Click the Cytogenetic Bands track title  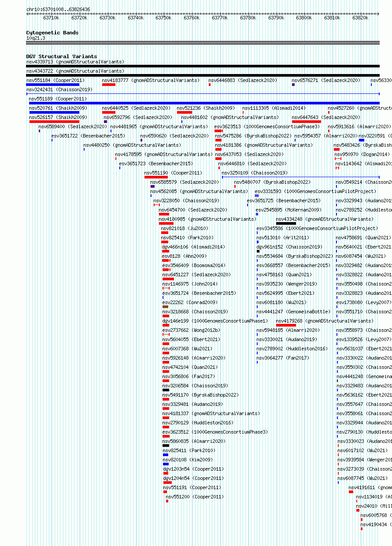pos(52,33)
